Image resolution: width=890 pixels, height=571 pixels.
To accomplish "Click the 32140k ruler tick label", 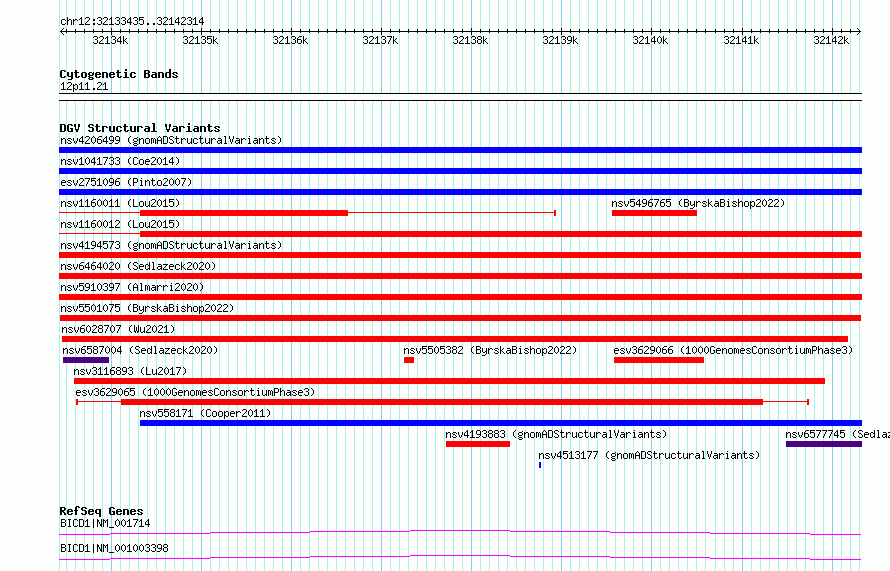I will coord(650,40).
